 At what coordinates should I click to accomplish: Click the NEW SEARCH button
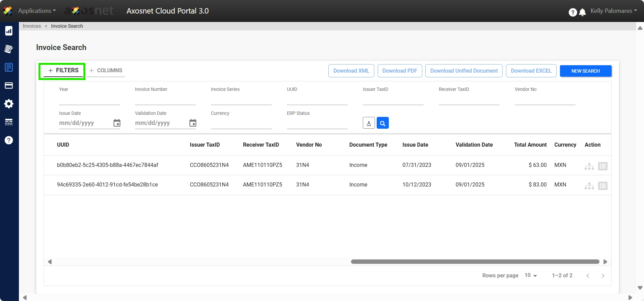(x=585, y=71)
